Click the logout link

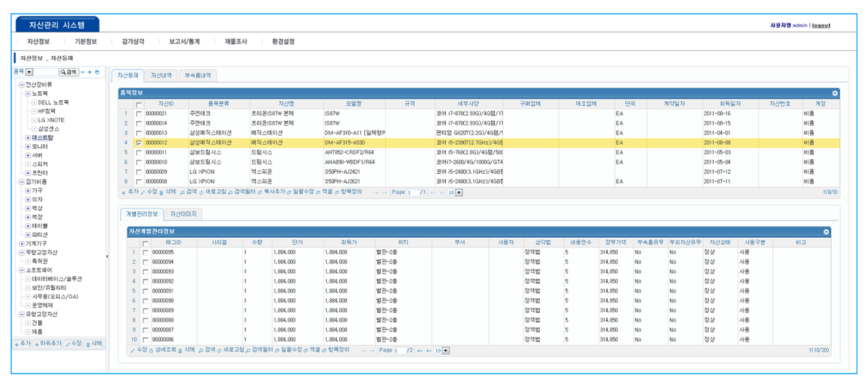pos(820,25)
